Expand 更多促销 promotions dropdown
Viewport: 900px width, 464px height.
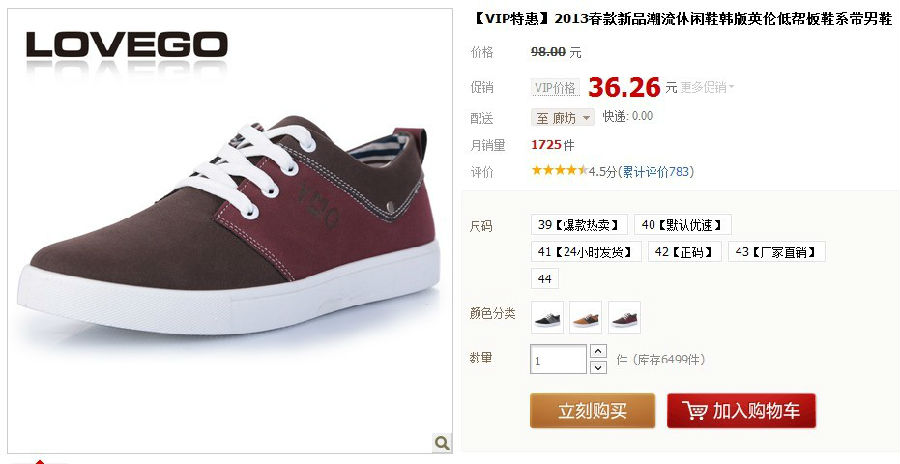707,87
